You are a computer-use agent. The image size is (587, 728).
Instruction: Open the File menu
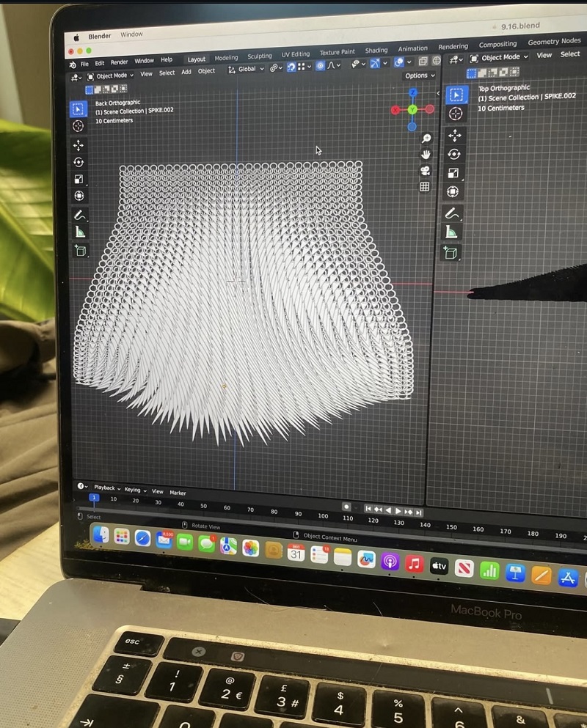[84, 64]
